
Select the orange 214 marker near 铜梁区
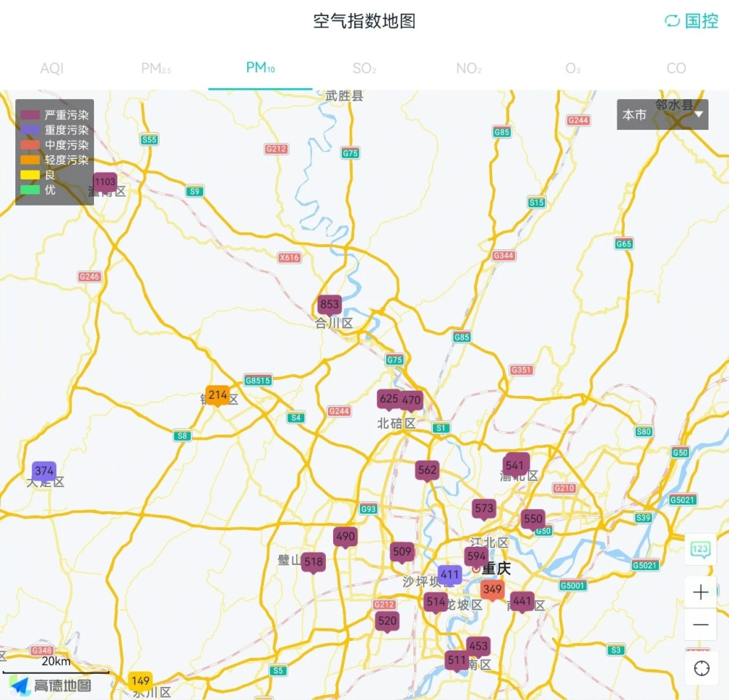coord(217,396)
